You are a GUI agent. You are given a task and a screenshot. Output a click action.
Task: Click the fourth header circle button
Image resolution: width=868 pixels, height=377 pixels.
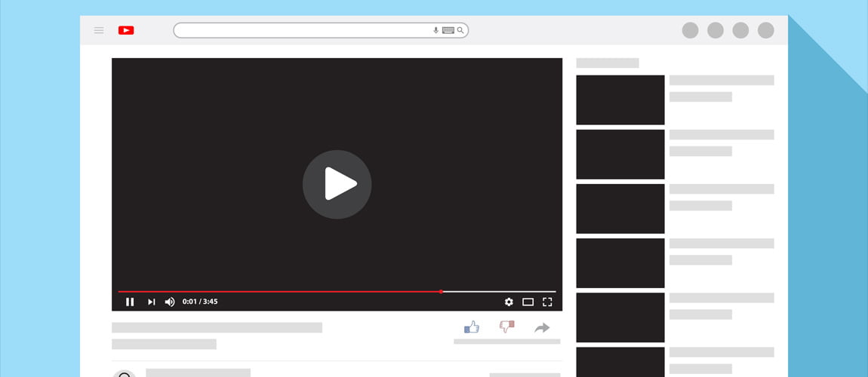765,30
